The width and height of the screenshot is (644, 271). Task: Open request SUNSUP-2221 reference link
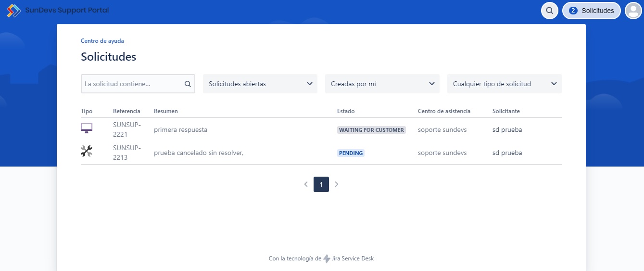tap(126, 129)
